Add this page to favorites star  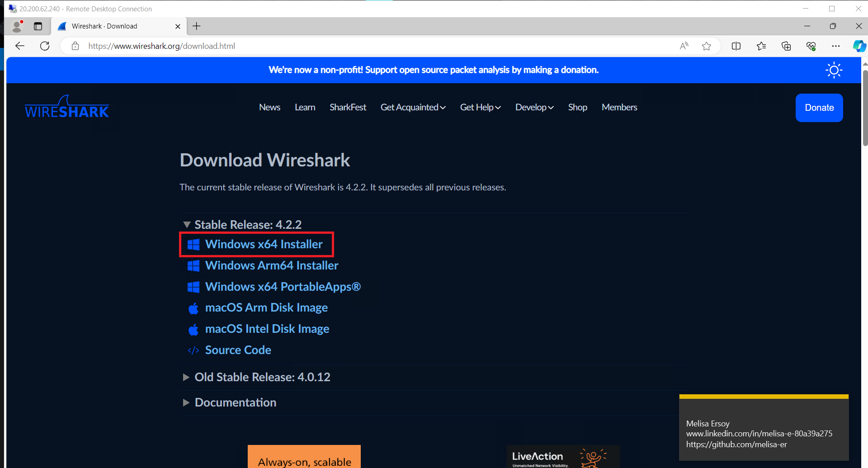point(707,46)
